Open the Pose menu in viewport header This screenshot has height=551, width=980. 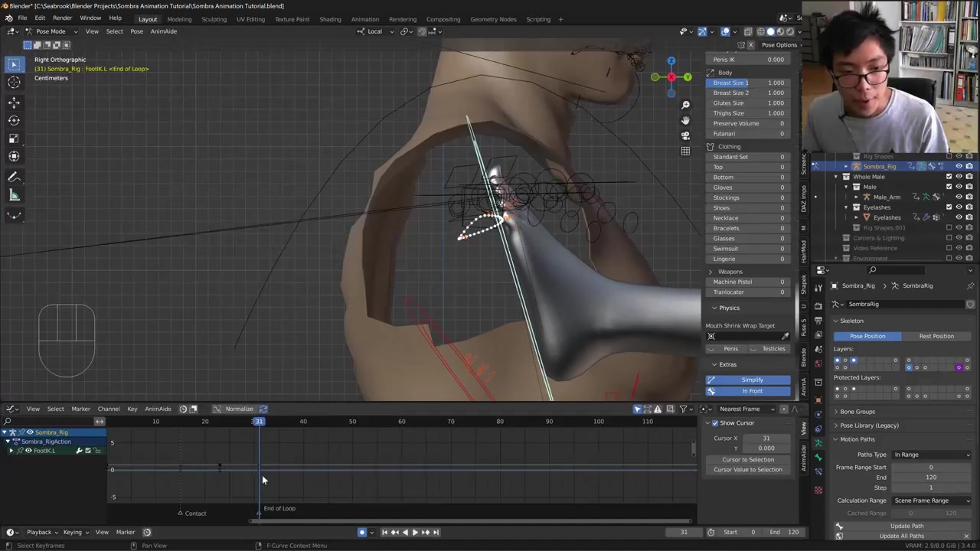[x=136, y=31]
